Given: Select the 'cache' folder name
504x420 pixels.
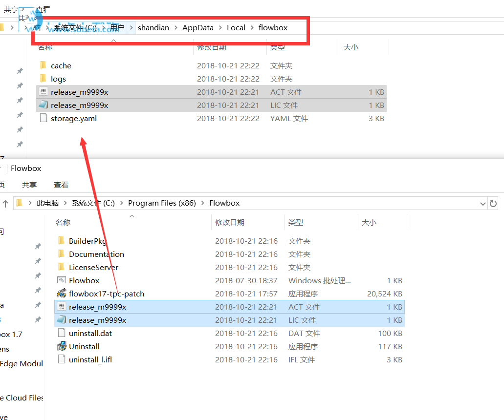Looking at the screenshot, I should (x=61, y=65).
